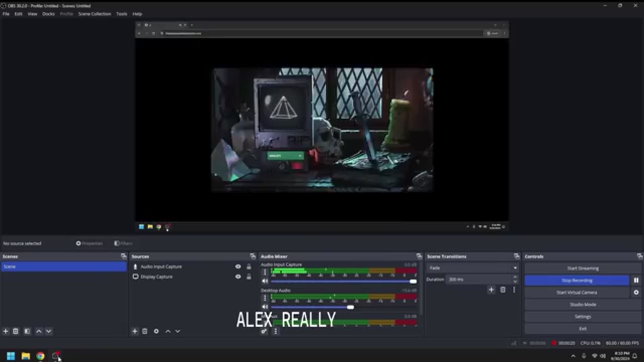
Task: Open Windows Start menu
Action: click(x=11, y=356)
